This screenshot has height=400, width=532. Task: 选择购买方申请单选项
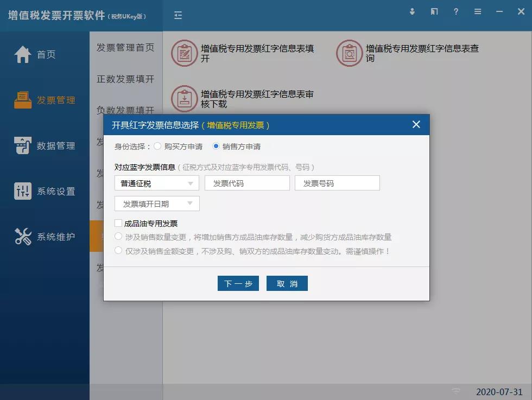click(157, 146)
